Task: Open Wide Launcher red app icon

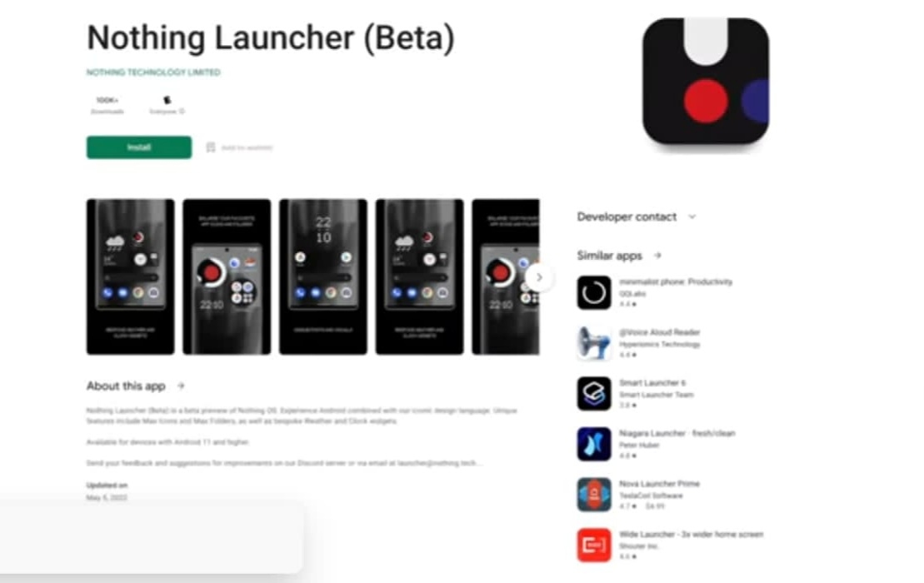Action: coord(593,546)
